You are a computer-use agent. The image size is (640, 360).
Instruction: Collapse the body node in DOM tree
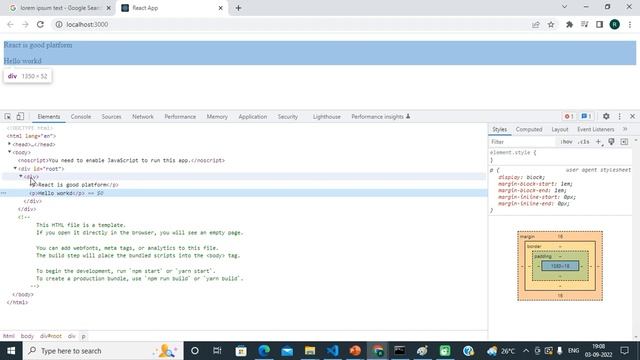pyautogui.click(x=9, y=152)
